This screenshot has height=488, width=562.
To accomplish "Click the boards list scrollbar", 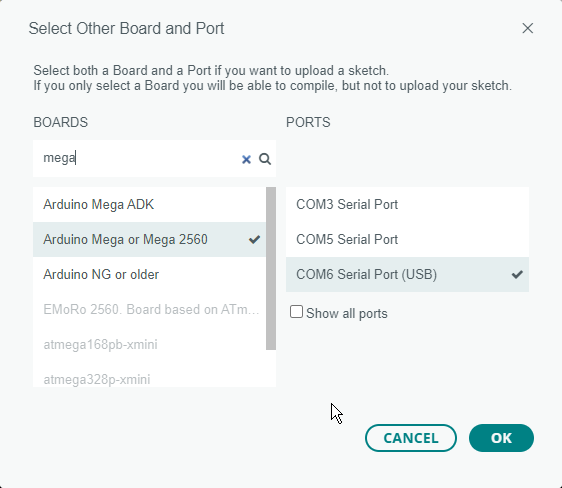I will click(x=271, y=268).
